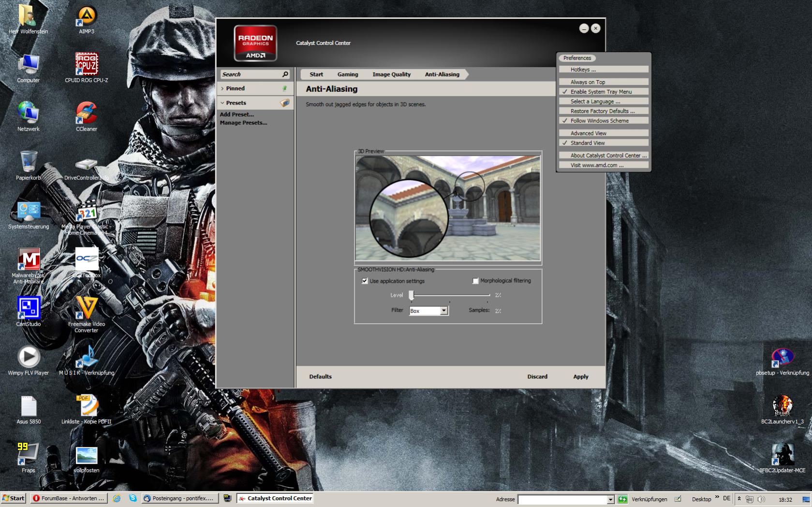812x507 pixels.
Task: Select the Media Player Classic icon
Action: pyautogui.click(x=87, y=217)
